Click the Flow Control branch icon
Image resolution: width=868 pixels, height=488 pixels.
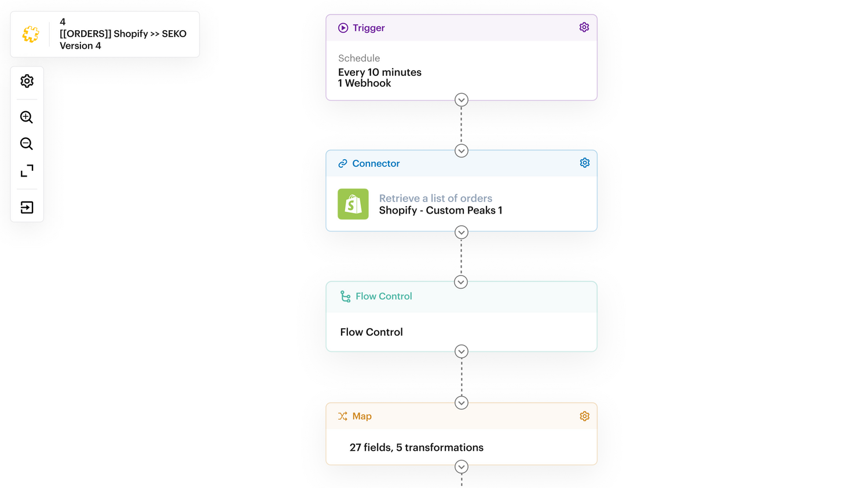point(346,296)
